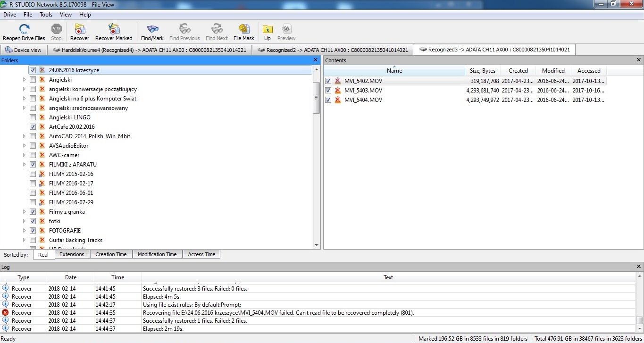The width and height of the screenshot is (644, 343).
Task: Uncheck the MVI_5403.MOV file checkbox
Action: [x=328, y=91]
